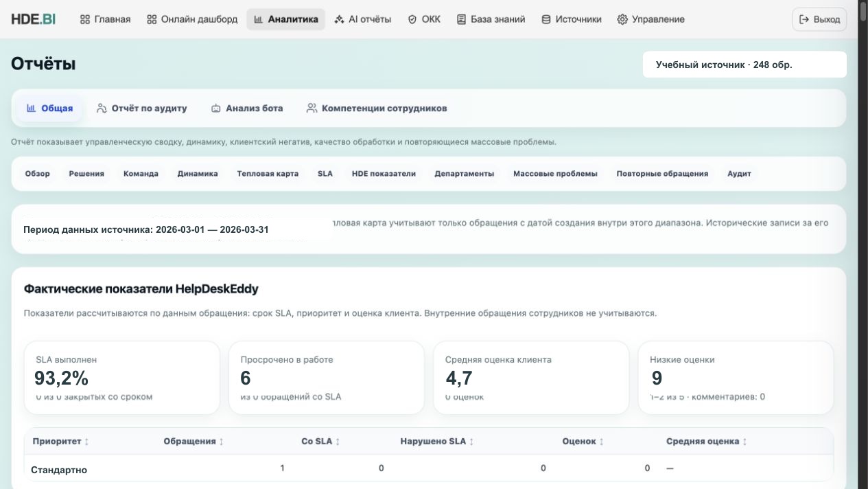Jump to HDE показатели section
The height and width of the screenshot is (489, 868).
[384, 174]
